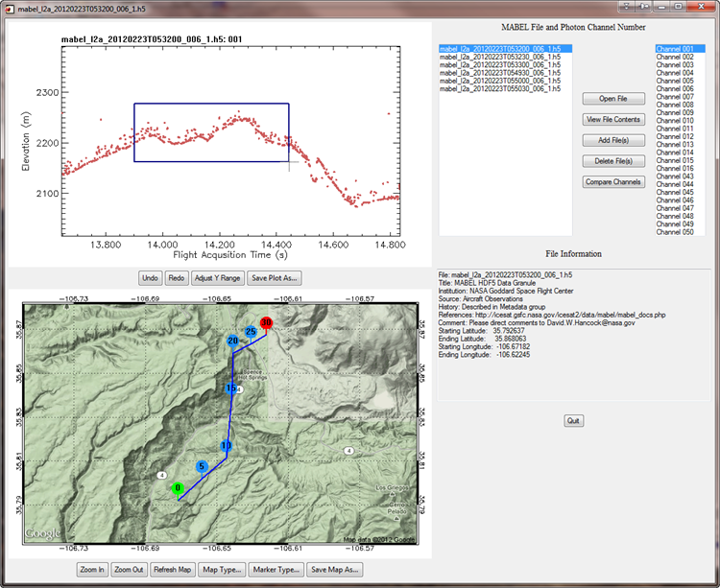Select Channel 007 in channel list

(x=674, y=96)
